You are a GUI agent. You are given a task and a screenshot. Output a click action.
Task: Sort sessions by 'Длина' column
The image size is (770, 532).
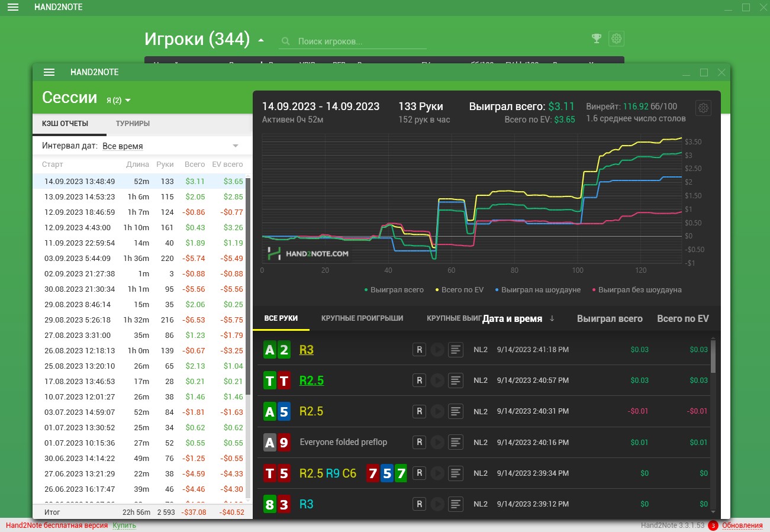pos(137,165)
